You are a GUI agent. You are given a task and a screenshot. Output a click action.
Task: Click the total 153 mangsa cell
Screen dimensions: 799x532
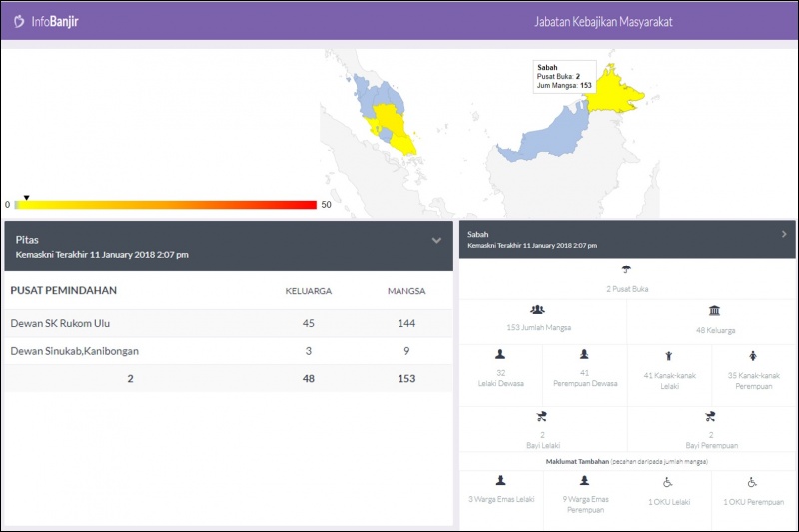tap(406, 378)
